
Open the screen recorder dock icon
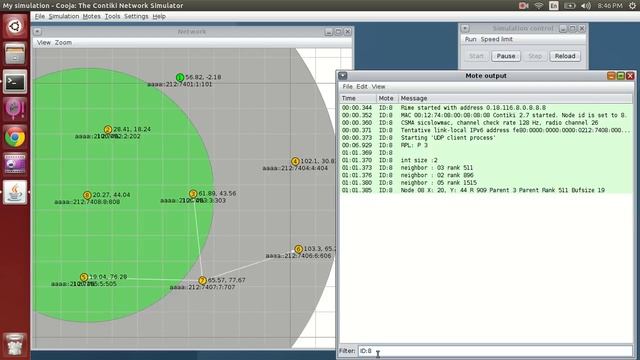coord(15,164)
